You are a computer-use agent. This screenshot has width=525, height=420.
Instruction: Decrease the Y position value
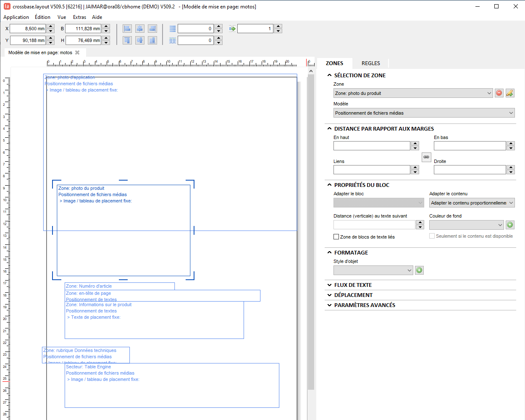point(51,42)
